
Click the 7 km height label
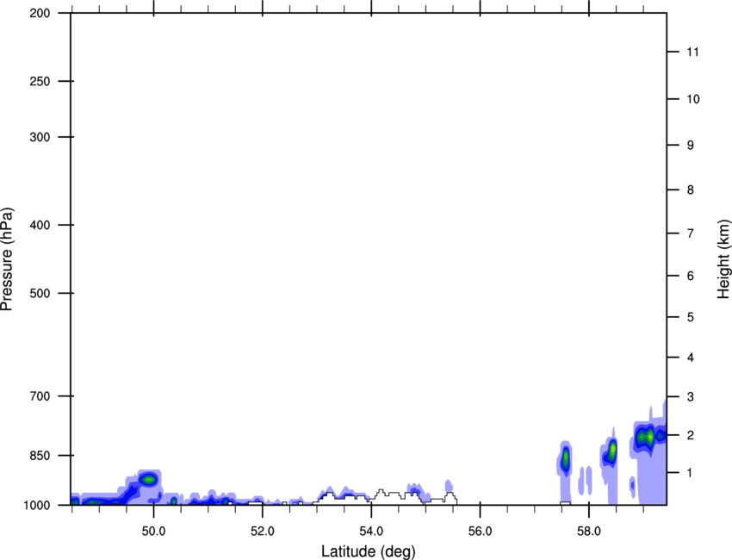pos(691,233)
